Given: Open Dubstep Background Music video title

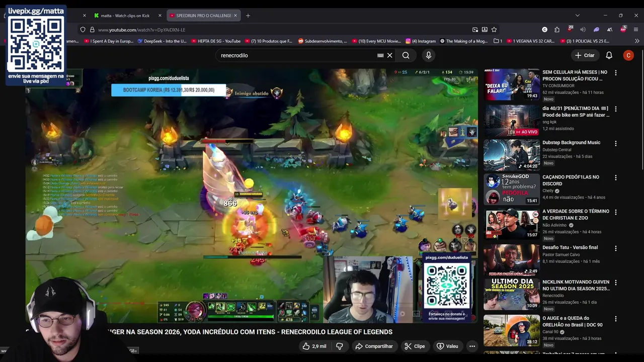Looking at the screenshot, I should click(x=571, y=143).
